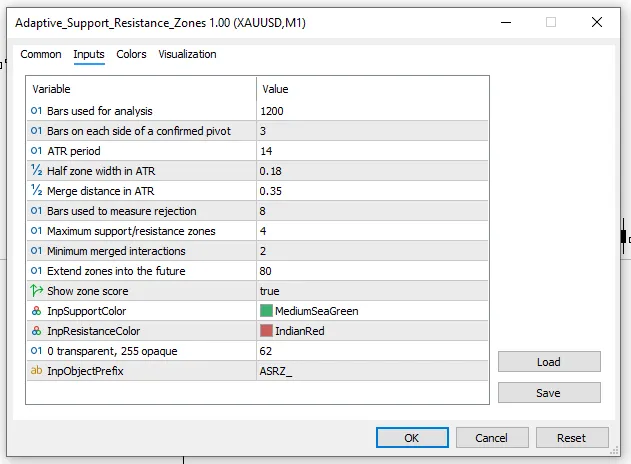This screenshot has width=631, height=464.
Task: Load a saved input set
Action: point(549,362)
